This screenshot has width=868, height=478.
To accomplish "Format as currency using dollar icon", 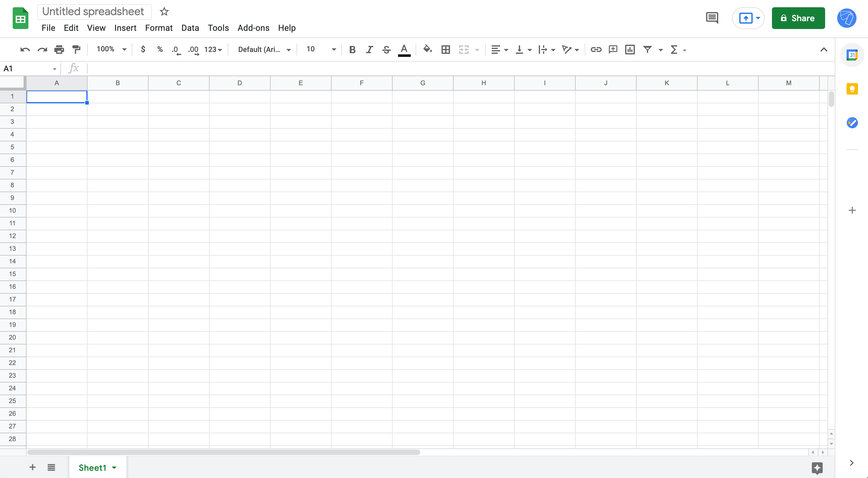I will 143,50.
